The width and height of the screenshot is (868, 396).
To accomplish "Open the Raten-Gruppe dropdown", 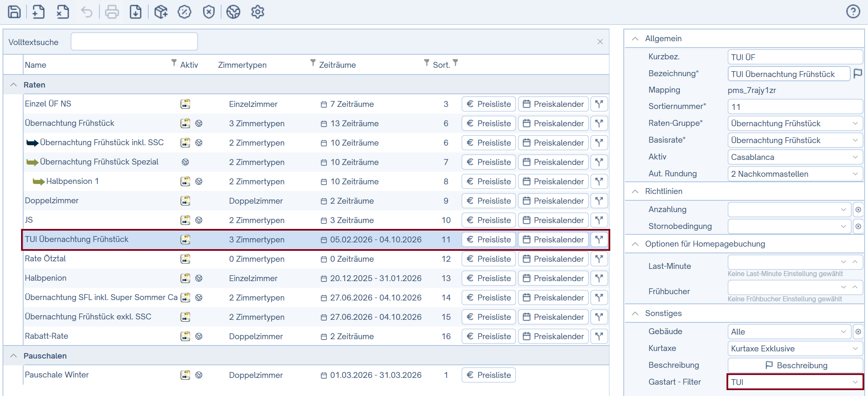I will pyautogui.click(x=795, y=123).
